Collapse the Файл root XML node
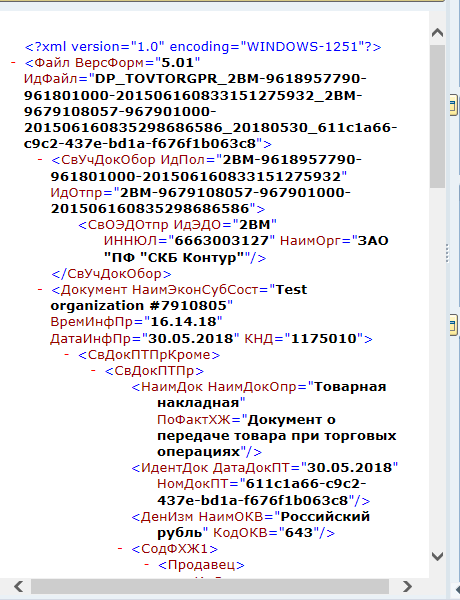 (13, 62)
